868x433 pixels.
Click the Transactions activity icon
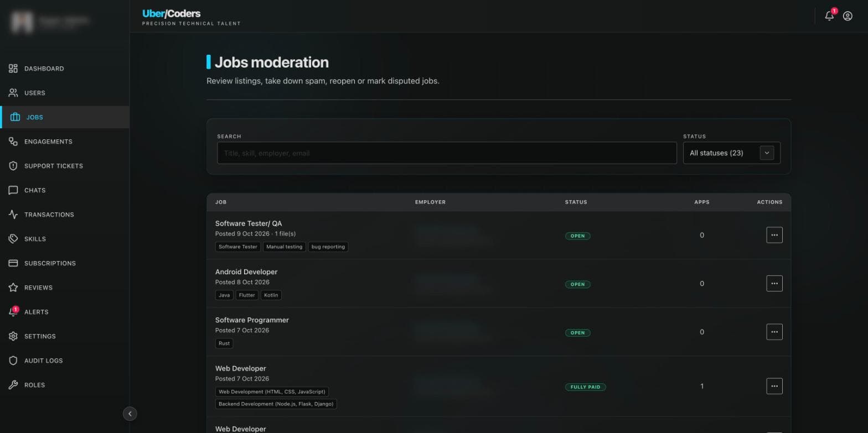[13, 215]
